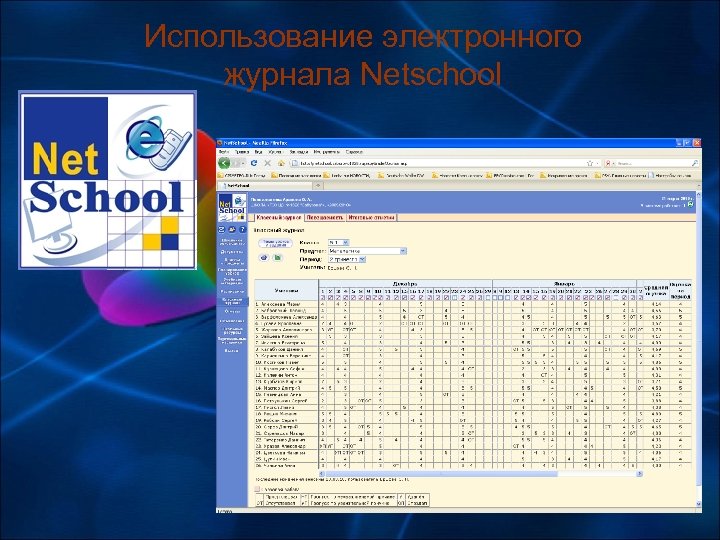Export journal with green Excel icon
Screen dimensions: 720x540
coord(278,258)
